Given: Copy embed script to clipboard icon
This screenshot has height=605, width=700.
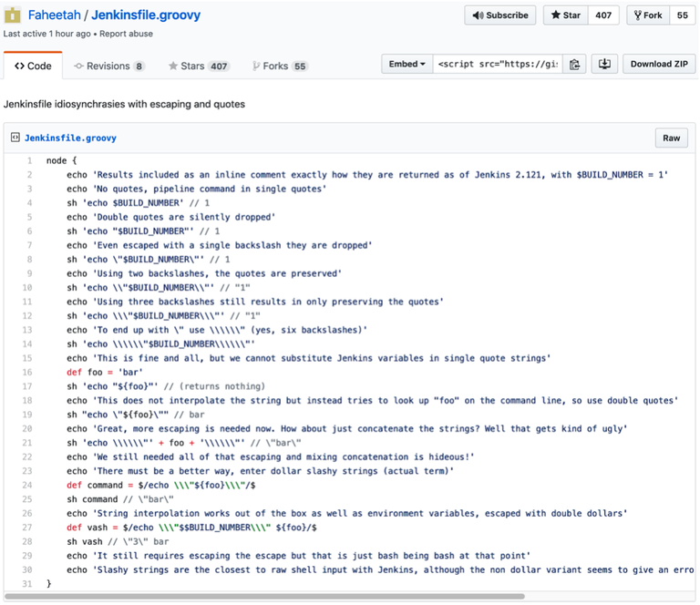Looking at the screenshot, I should click(574, 64).
